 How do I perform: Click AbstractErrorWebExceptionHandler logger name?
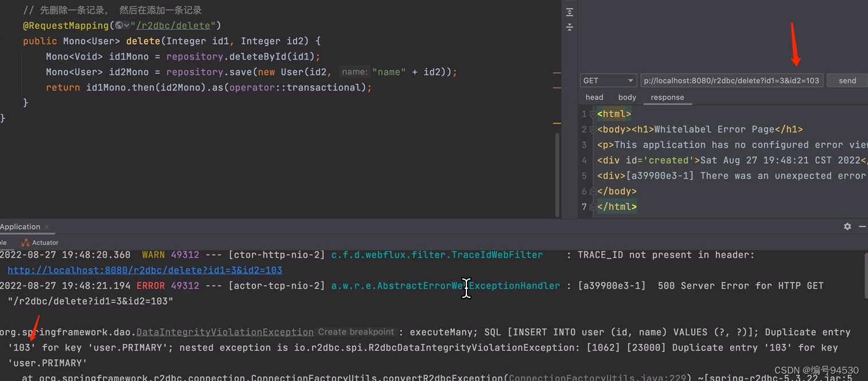coord(446,285)
